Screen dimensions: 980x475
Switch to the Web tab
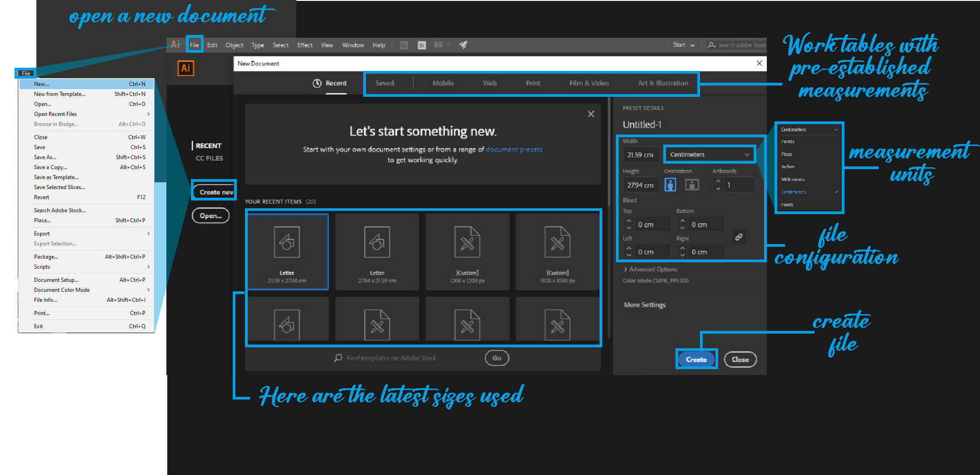490,83
